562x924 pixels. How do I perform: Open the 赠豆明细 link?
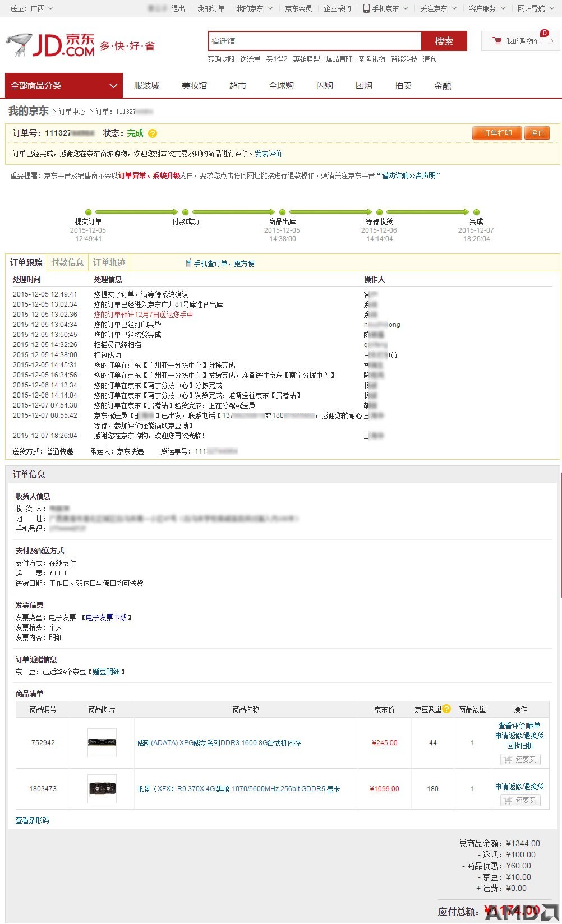click(x=106, y=672)
